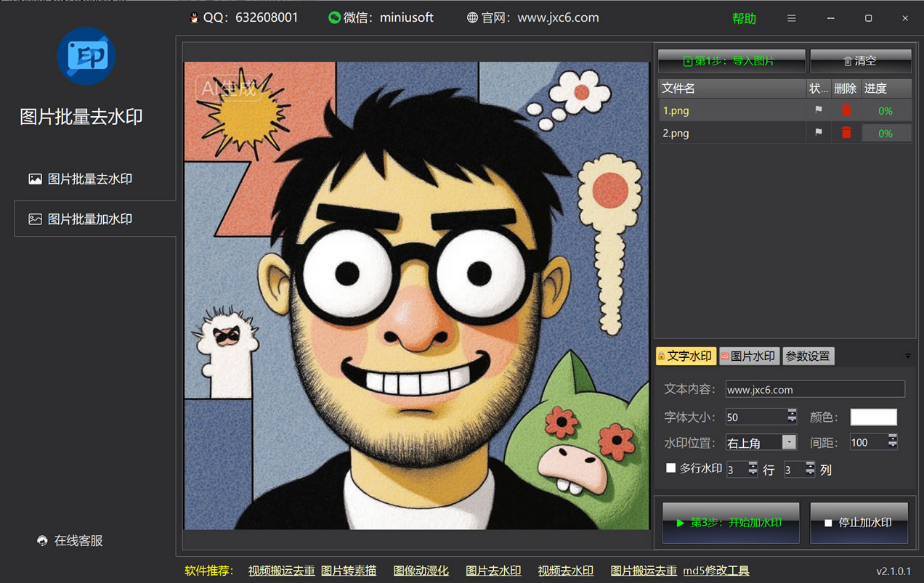Image resolution: width=924 pixels, height=583 pixels.
Task: Click the status flag icon of 2.png
Action: (x=819, y=133)
